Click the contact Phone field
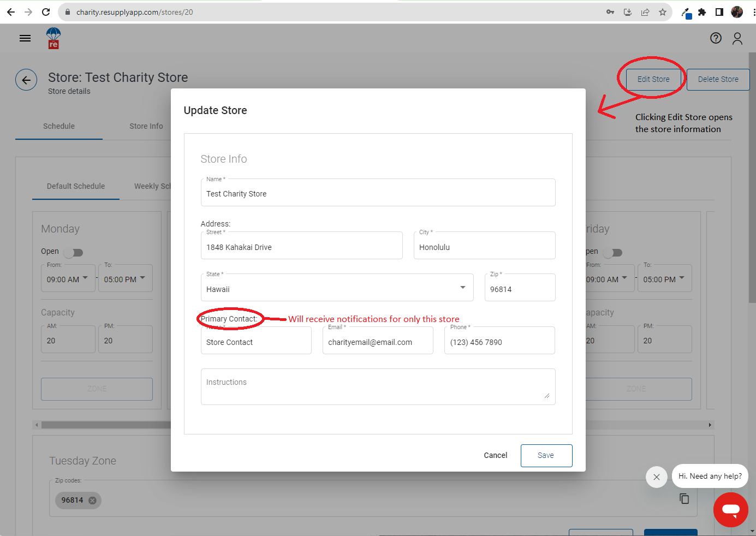Viewport: 756px width, 536px height. [499, 341]
